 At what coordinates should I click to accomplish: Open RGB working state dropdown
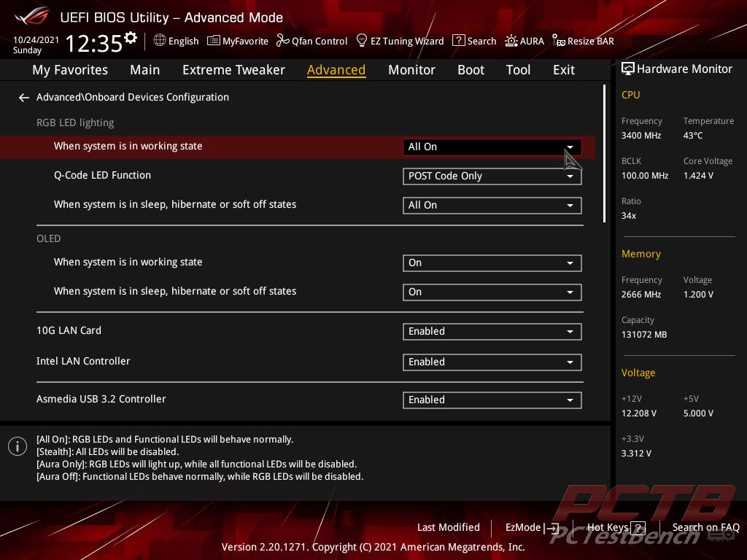click(x=492, y=147)
